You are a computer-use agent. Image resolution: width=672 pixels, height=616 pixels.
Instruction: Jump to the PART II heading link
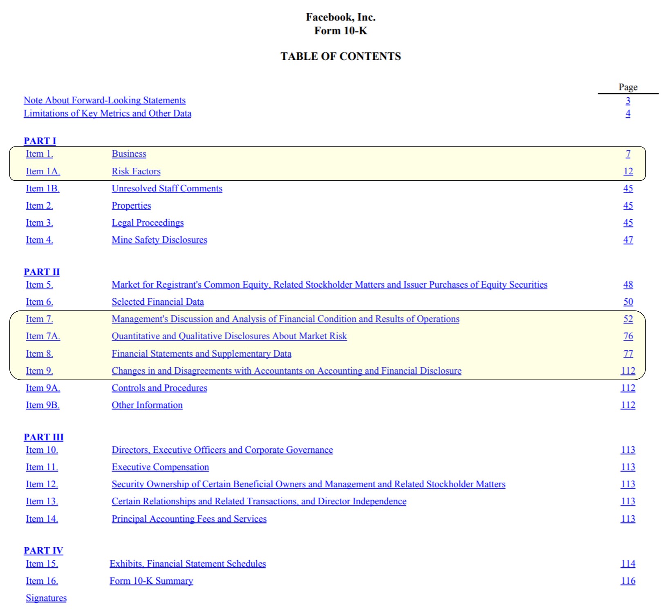[42, 272]
